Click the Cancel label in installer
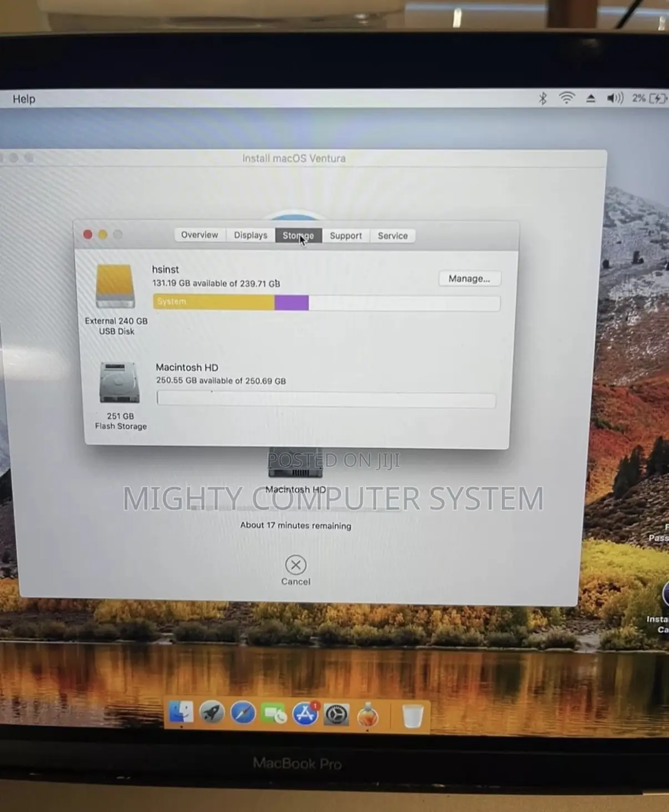 click(296, 581)
